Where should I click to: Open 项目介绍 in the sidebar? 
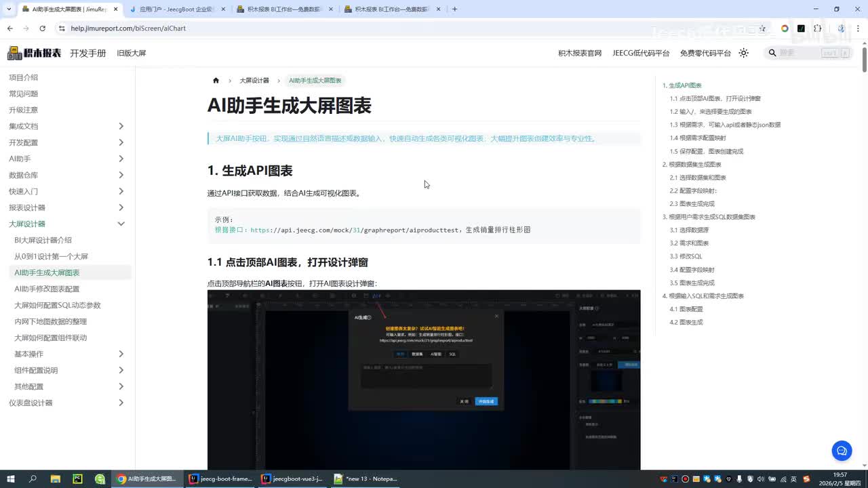(23, 77)
